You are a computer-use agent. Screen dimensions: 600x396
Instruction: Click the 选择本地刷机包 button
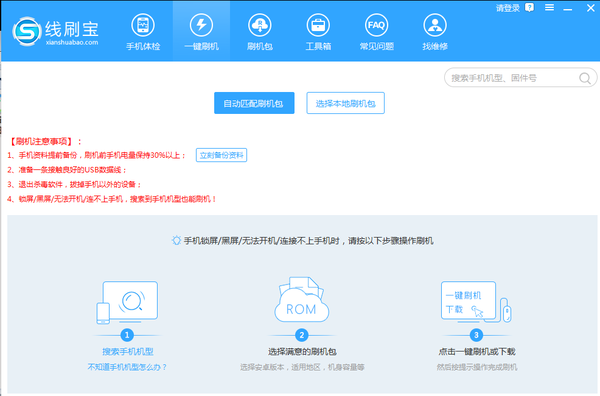point(346,103)
